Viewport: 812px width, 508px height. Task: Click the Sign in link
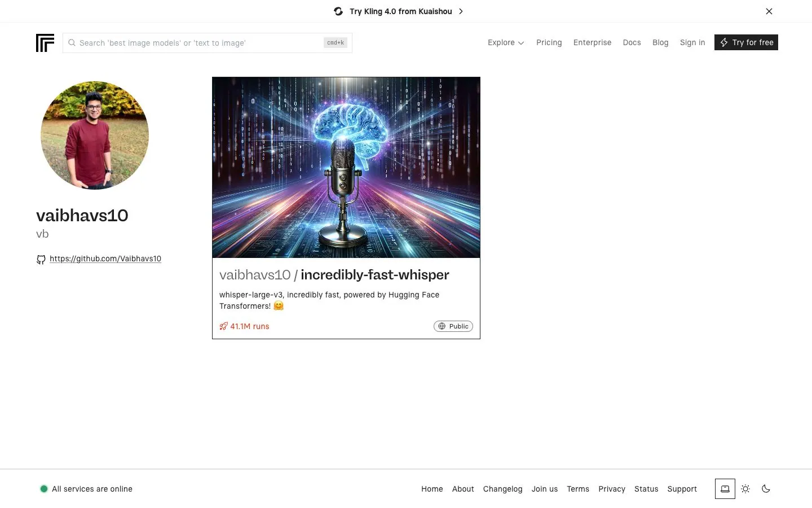pos(692,42)
